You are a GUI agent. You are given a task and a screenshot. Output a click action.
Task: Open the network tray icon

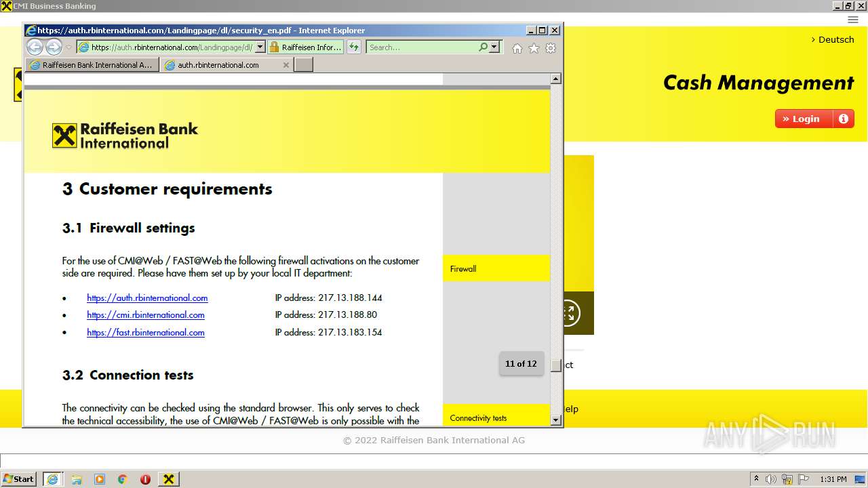787,479
